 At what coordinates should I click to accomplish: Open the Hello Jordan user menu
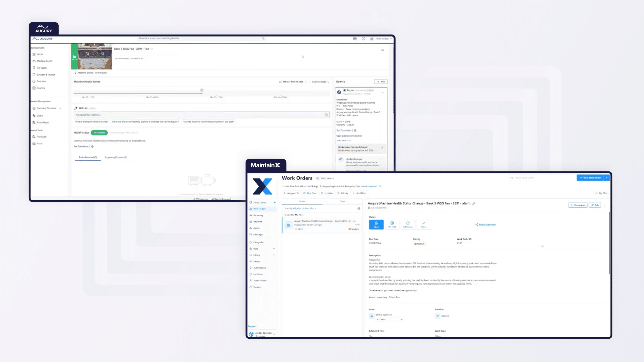click(381, 39)
